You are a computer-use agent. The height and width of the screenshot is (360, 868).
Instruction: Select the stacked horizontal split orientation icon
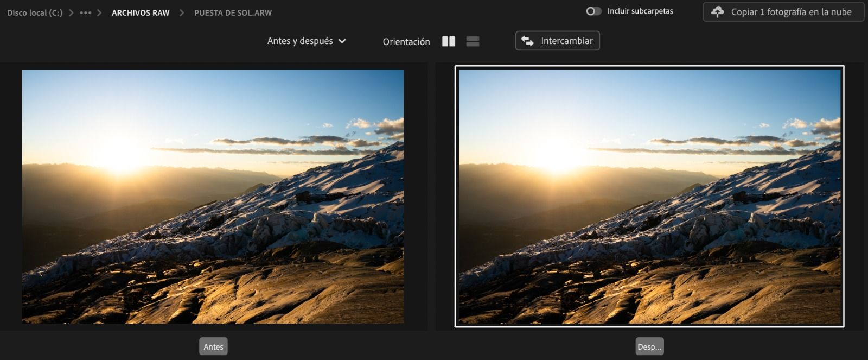473,42
